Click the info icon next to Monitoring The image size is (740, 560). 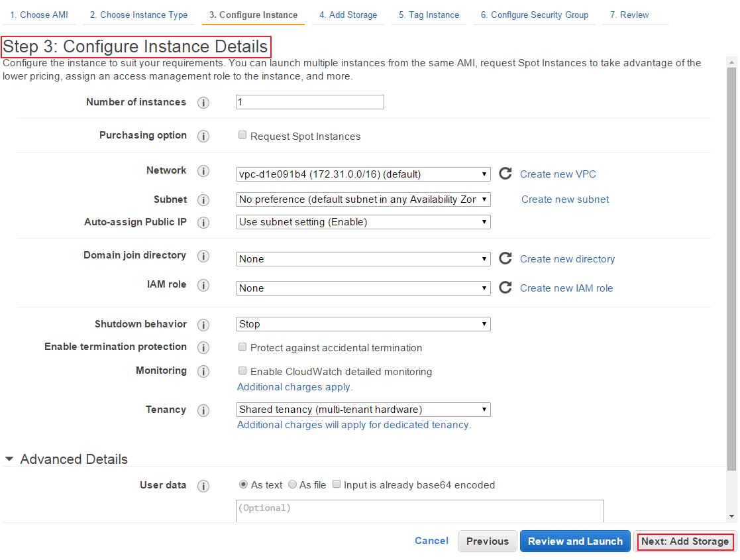point(203,371)
